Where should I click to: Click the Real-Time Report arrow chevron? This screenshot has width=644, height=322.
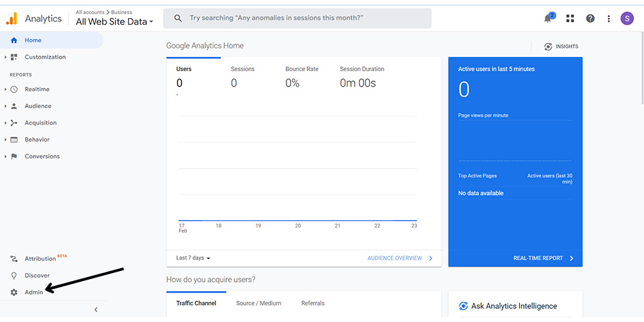point(572,258)
